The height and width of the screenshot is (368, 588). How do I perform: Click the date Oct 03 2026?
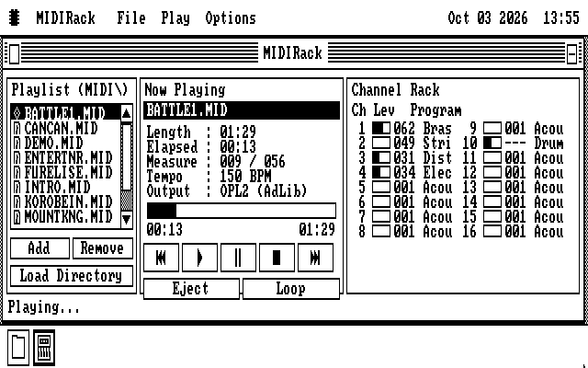pos(488,17)
